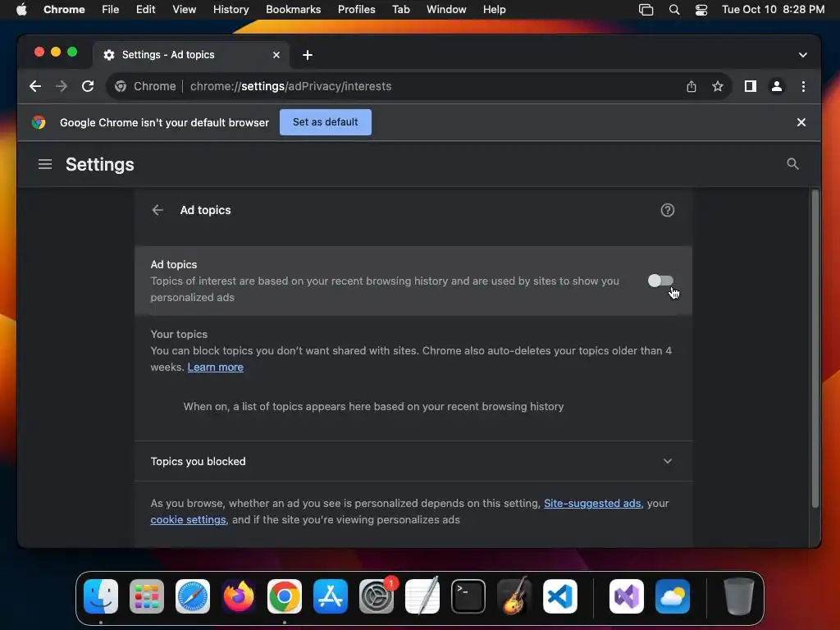Image resolution: width=840 pixels, height=630 pixels.
Task: Close the Settings - Ad topics tab
Action: (276, 55)
